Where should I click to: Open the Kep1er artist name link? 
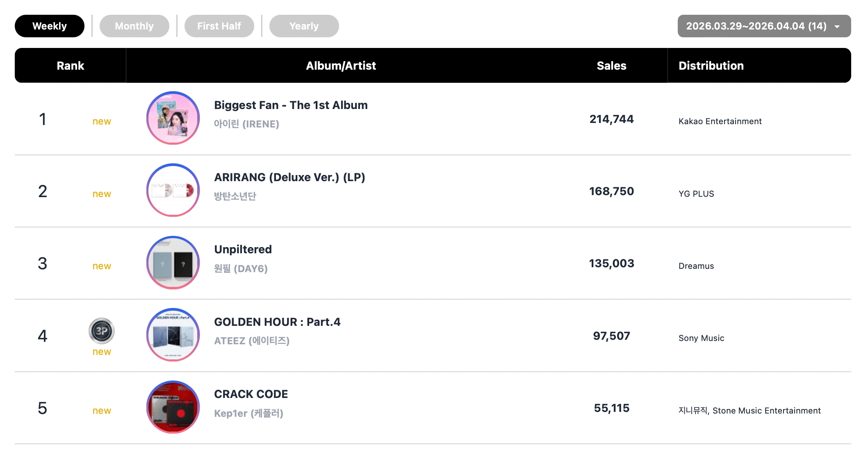[248, 413]
